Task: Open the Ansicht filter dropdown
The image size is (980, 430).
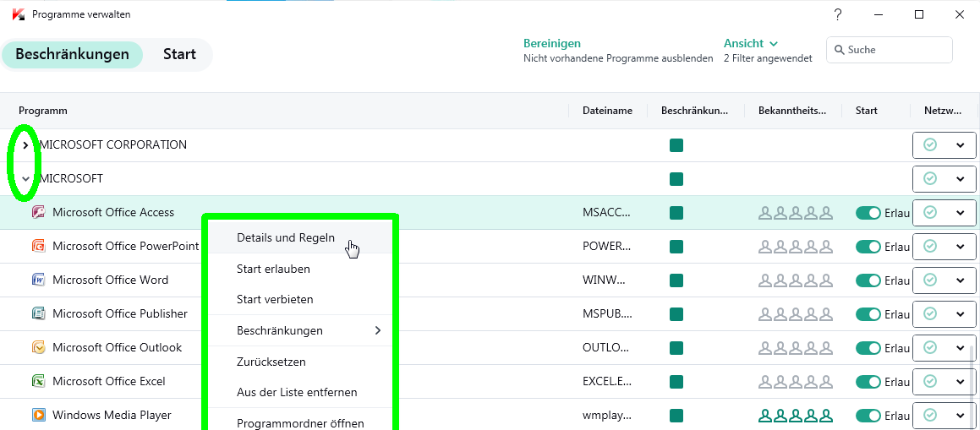Action: click(751, 43)
